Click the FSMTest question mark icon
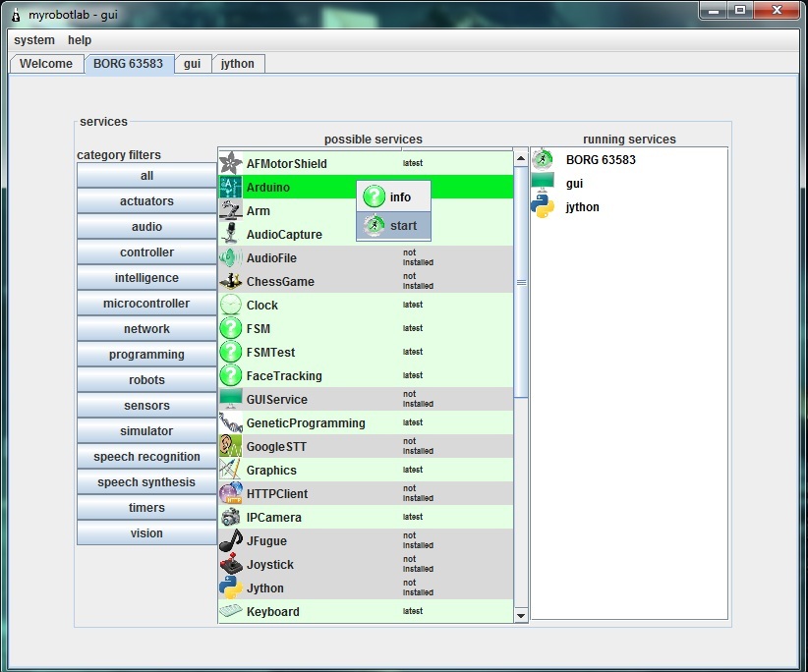 coord(230,353)
